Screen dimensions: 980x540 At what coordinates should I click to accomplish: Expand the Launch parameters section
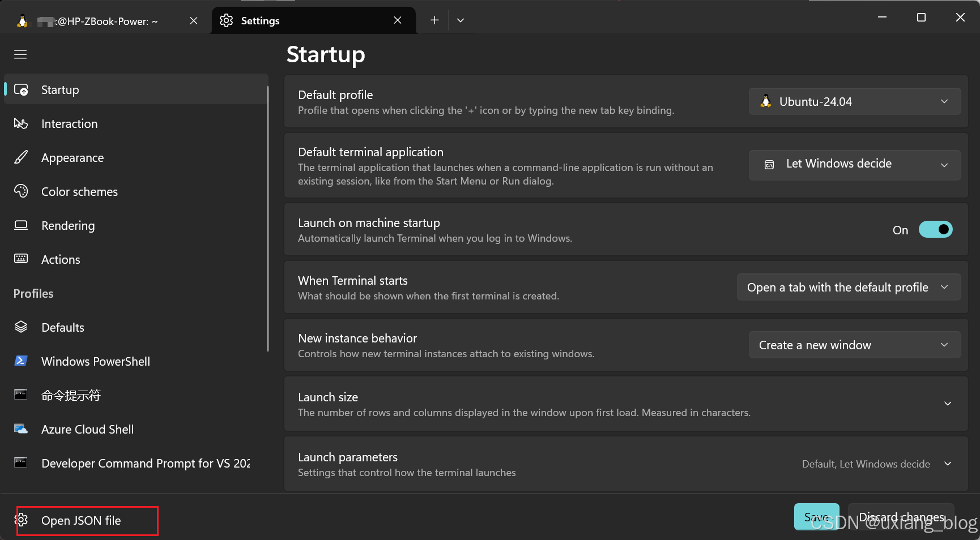[948, 464]
